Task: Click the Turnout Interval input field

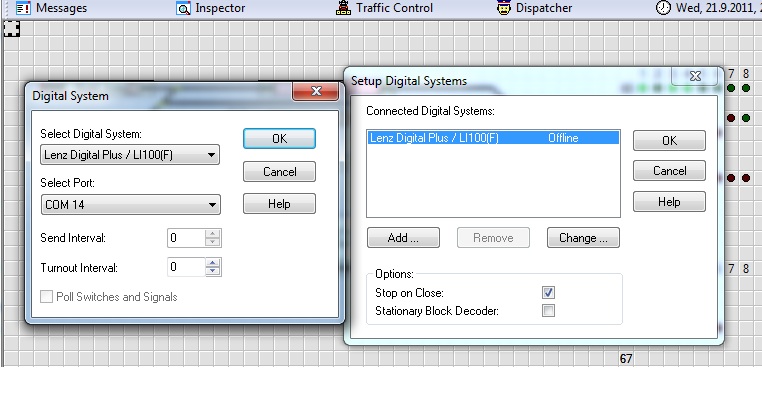Action: point(185,267)
